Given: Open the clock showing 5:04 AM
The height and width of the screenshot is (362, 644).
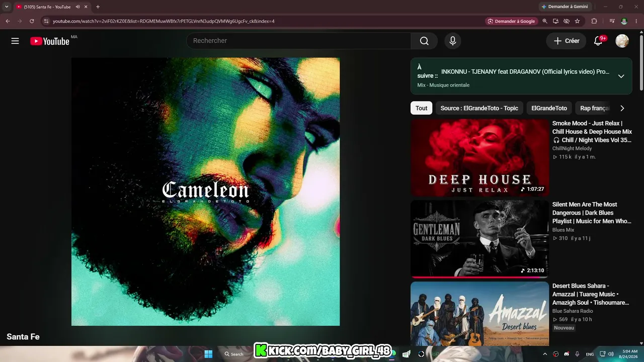Looking at the screenshot, I should [x=629, y=354].
